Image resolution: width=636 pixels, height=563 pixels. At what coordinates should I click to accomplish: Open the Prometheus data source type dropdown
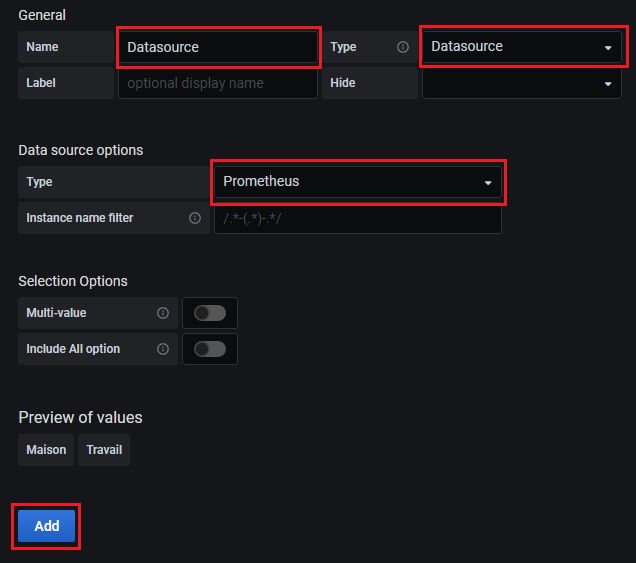pos(357,182)
